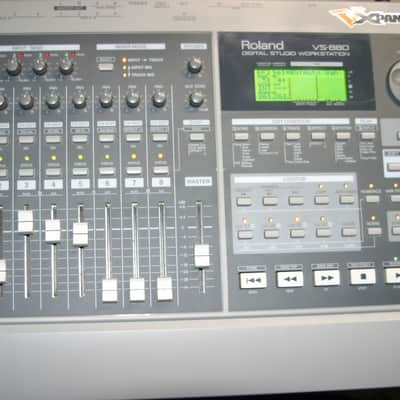The image size is (400, 400).
Task: Click the monitor level knob above AUX SEND
Action: tap(195, 65)
